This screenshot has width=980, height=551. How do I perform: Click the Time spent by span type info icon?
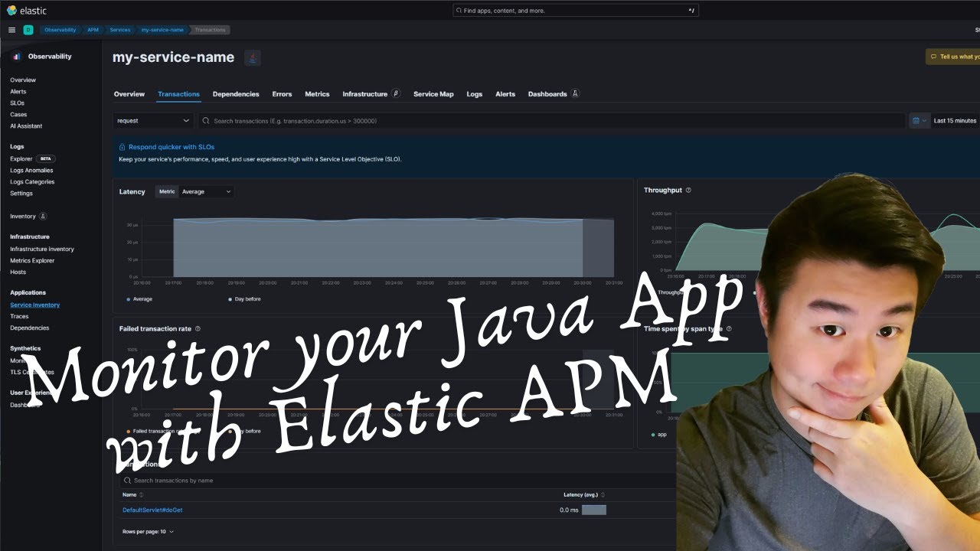tap(729, 328)
